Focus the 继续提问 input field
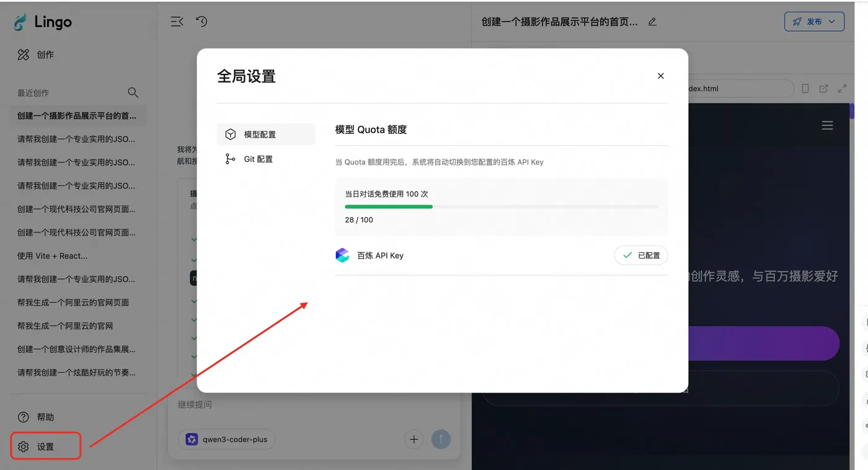Image resolution: width=868 pixels, height=470 pixels. pos(314,404)
